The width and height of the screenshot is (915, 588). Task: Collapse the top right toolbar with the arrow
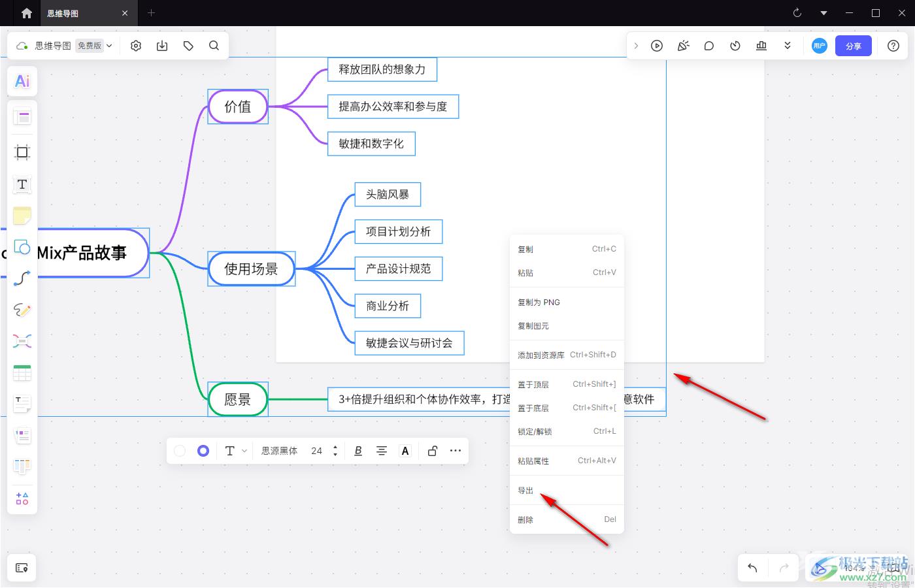click(636, 46)
